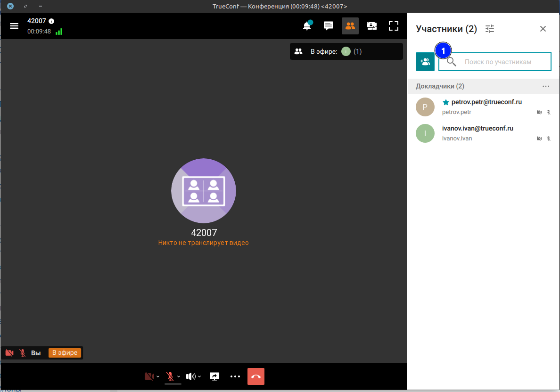Hang up with the red button
Screen dimensions: 560x392
click(x=255, y=376)
